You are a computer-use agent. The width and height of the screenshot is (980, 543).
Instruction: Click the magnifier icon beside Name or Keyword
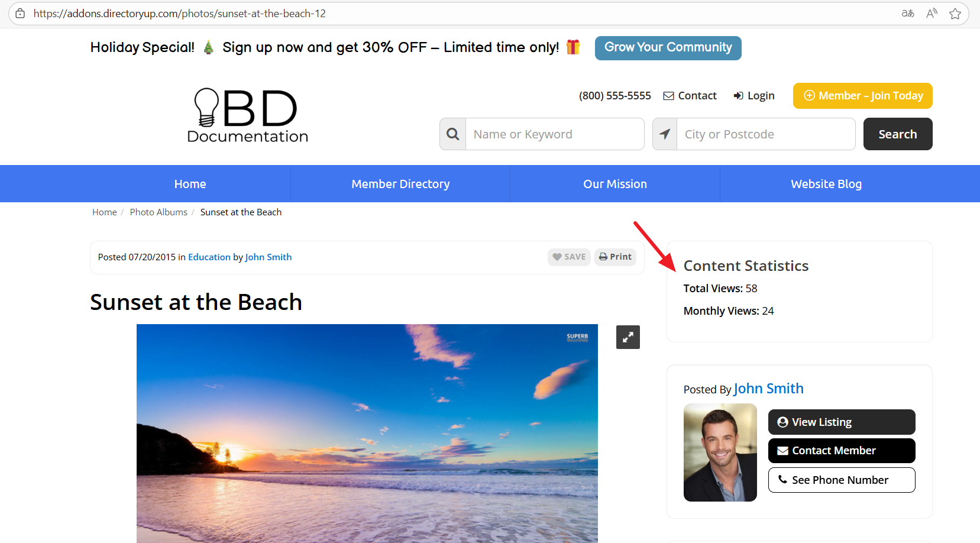pos(453,134)
